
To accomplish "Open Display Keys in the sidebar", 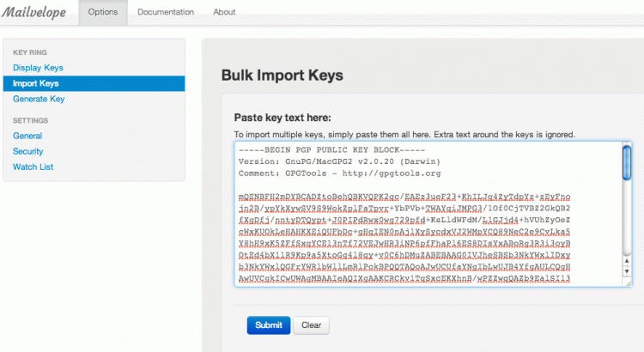I will pos(38,68).
